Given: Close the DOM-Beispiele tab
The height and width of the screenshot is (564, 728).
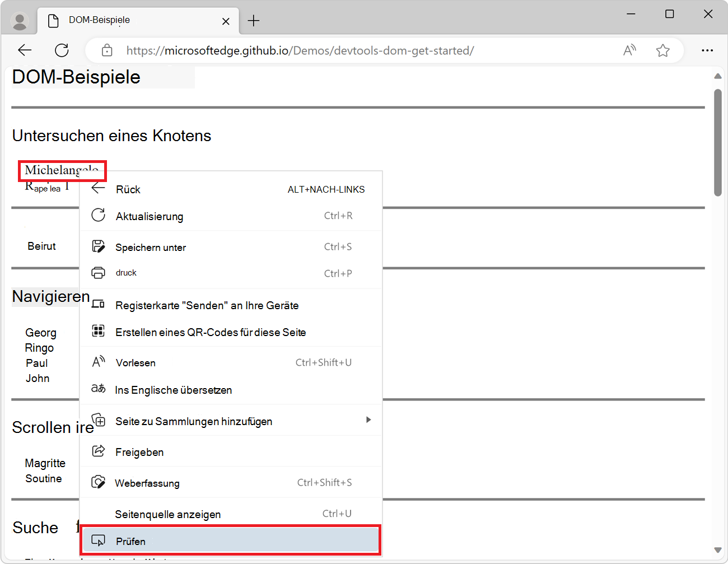Looking at the screenshot, I should (x=226, y=21).
